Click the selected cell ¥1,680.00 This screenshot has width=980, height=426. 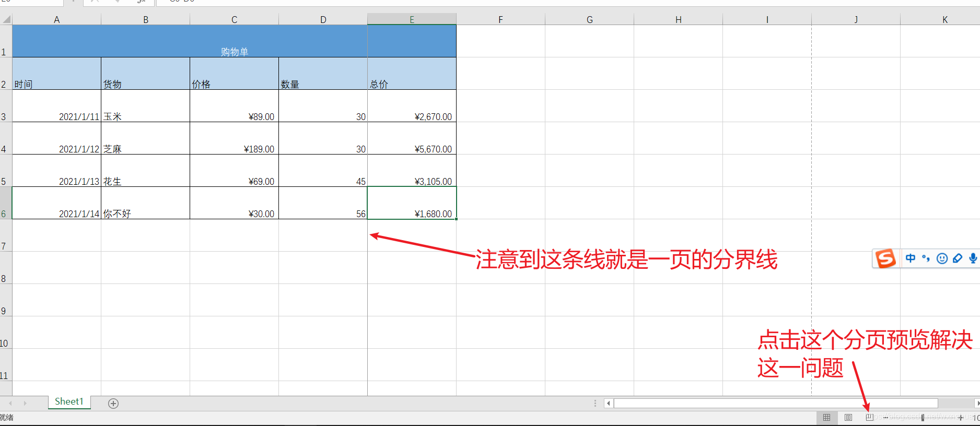tap(412, 203)
